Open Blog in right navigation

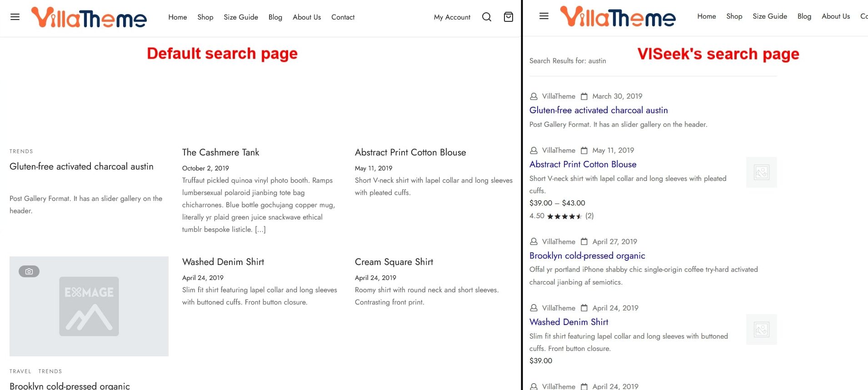click(804, 16)
